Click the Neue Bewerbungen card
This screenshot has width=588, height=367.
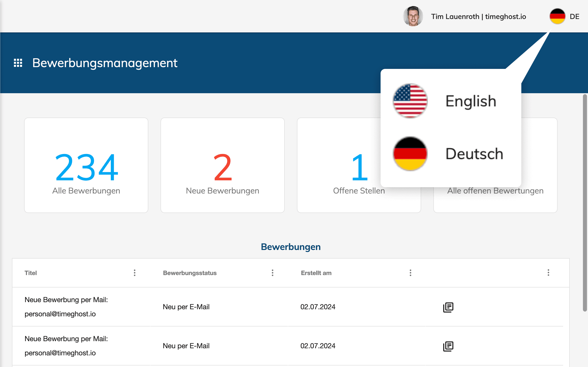pyautogui.click(x=223, y=165)
